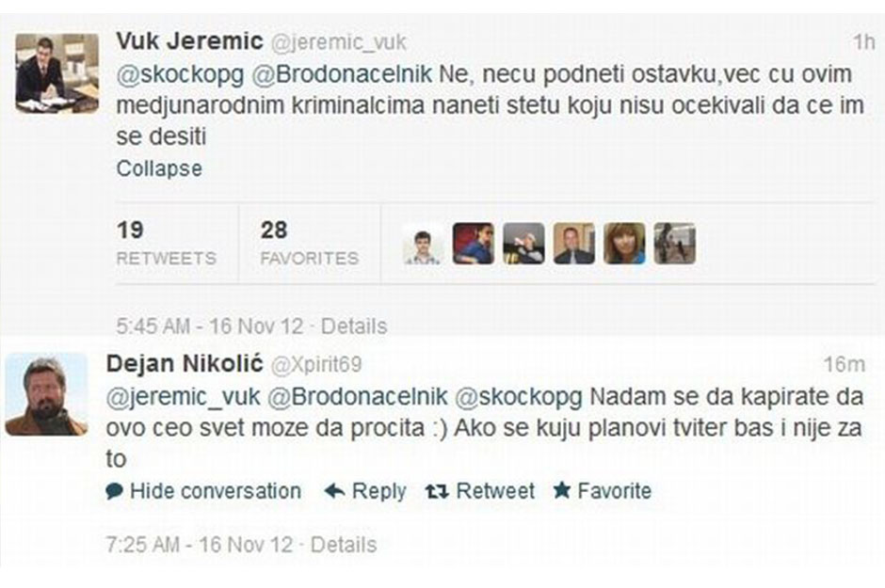Click the last retweeter avatar thumbnail
This screenshot has height=588, width=885.
(x=675, y=243)
